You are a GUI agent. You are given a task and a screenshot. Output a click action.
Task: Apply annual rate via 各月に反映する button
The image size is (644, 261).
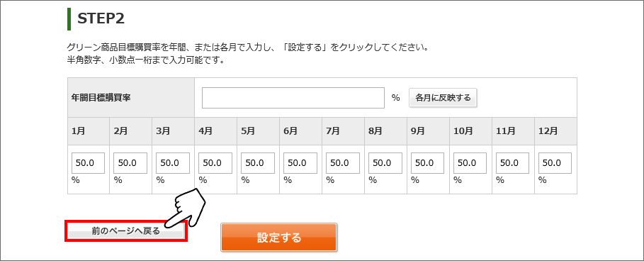tap(443, 98)
